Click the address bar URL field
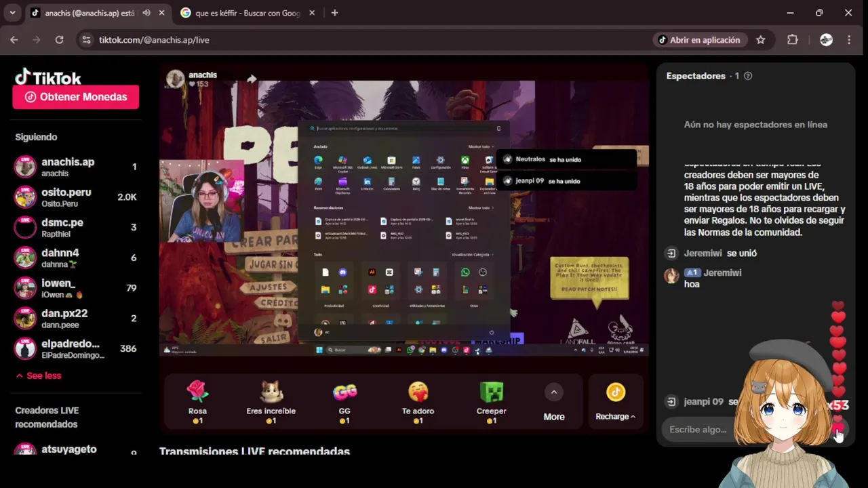868x488 pixels. [x=366, y=40]
